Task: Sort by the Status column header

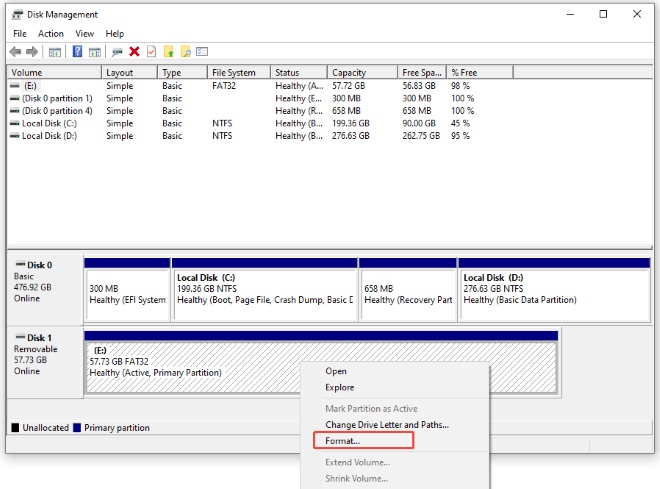Action: 299,72
